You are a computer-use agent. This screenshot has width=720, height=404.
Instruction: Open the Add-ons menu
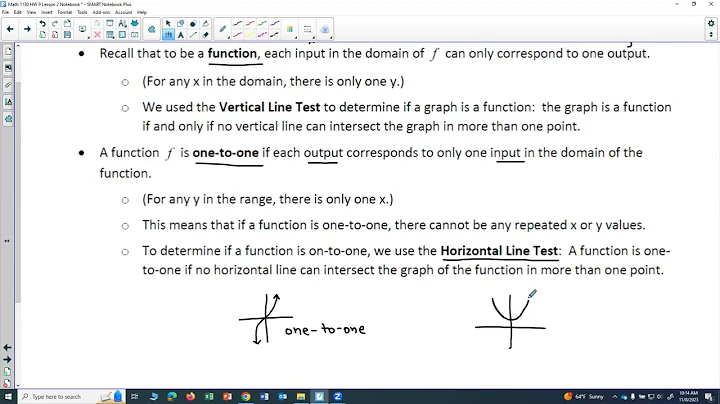coord(101,12)
